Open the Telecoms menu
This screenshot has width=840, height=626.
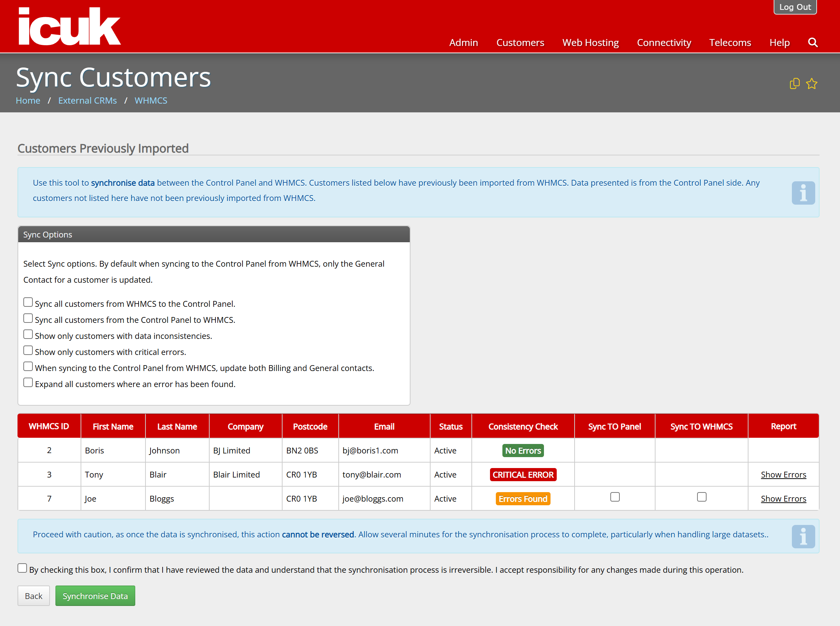730,42
